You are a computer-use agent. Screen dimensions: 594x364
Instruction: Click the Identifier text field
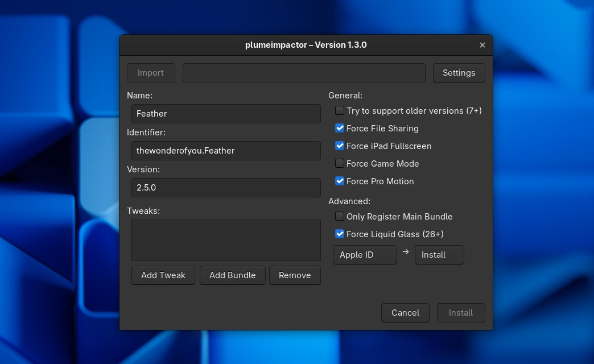click(226, 151)
